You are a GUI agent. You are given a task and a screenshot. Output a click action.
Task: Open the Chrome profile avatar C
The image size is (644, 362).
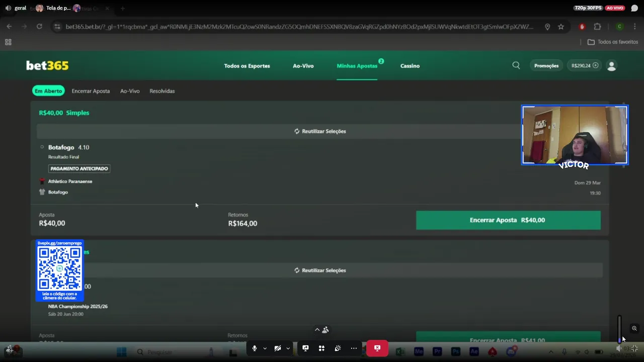click(x=620, y=27)
